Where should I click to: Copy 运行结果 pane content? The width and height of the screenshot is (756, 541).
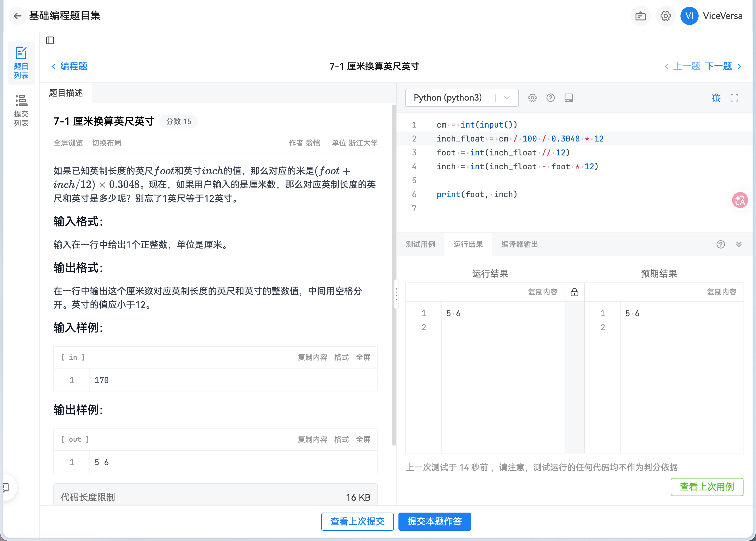click(543, 292)
